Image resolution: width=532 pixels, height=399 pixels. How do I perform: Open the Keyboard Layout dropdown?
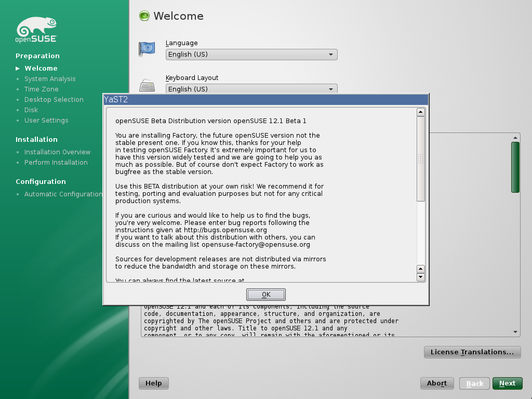tap(251, 89)
